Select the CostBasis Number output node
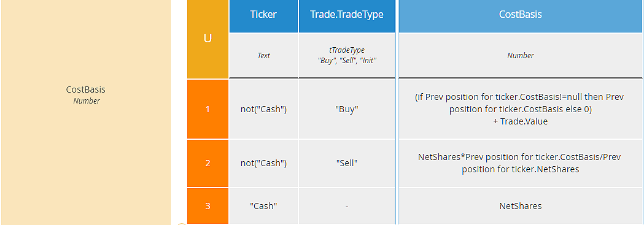The height and width of the screenshot is (225, 644). 86,112
